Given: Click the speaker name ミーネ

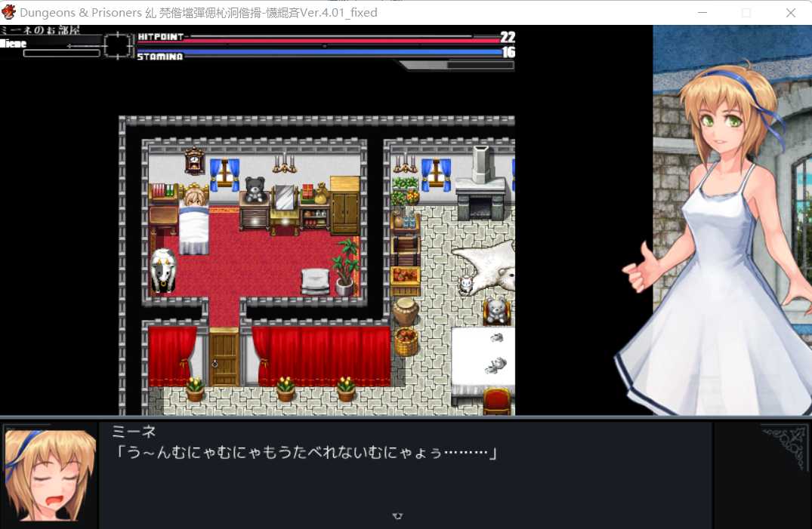Looking at the screenshot, I should (134, 431).
